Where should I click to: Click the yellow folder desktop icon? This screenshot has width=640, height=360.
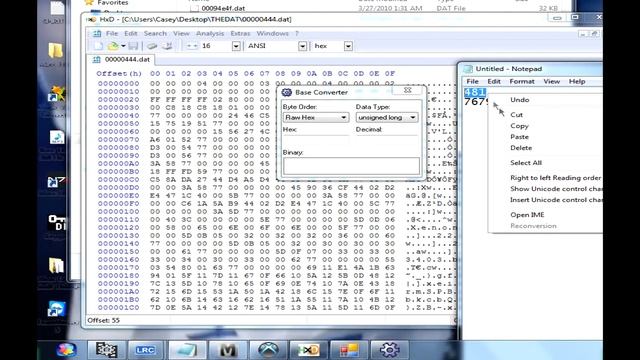click(55, 51)
